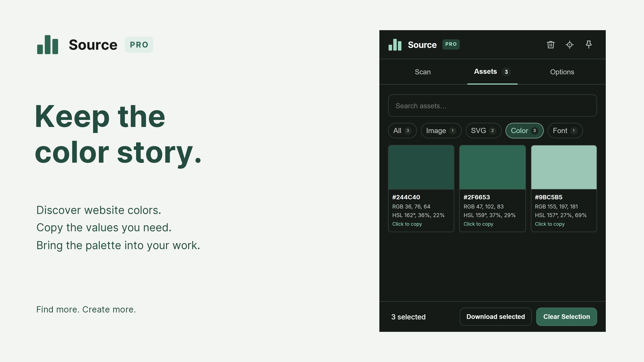
Task: Toggle the All filter chip
Action: point(402,130)
